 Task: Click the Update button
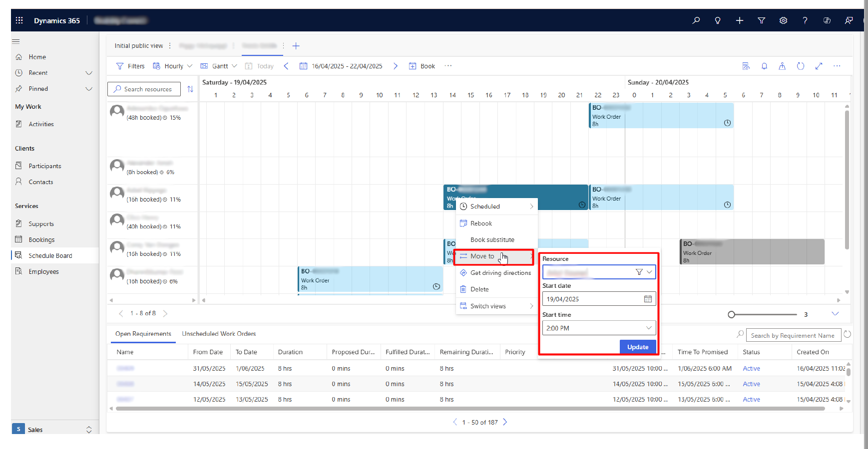(638, 347)
